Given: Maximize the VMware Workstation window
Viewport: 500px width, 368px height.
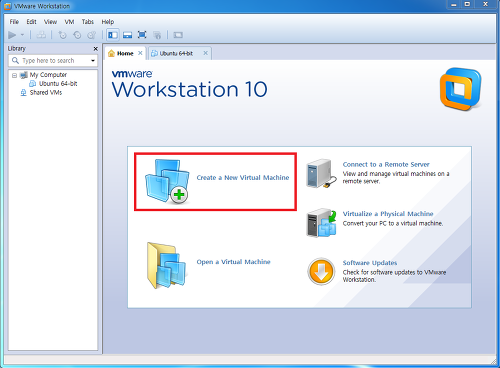Looking at the screenshot, I should pyautogui.click(x=467, y=5).
